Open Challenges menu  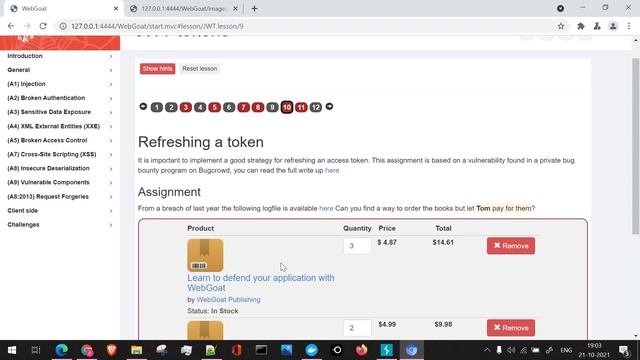point(60,225)
